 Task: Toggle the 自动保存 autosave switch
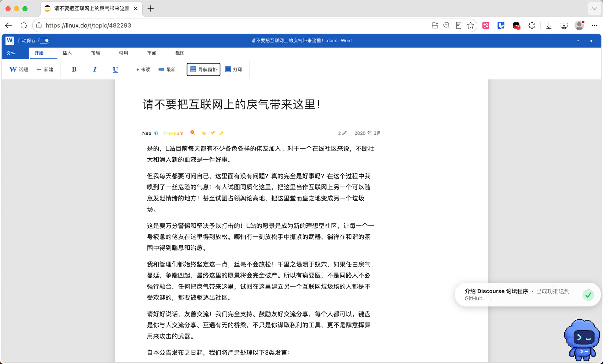(44, 41)
